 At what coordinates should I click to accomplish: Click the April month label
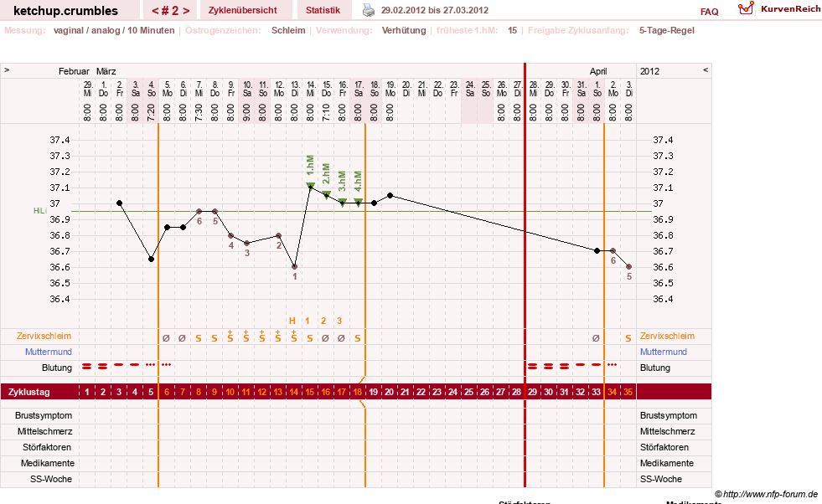(598, 71)
